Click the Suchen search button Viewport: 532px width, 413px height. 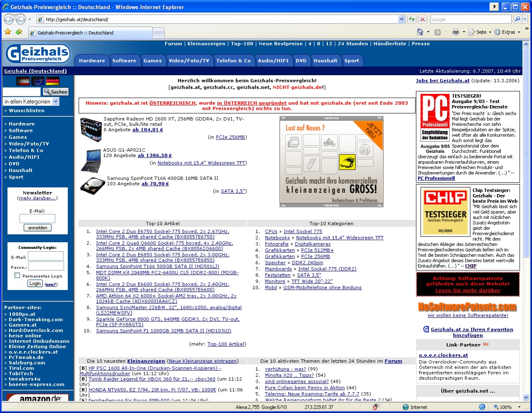coord(56,92)
